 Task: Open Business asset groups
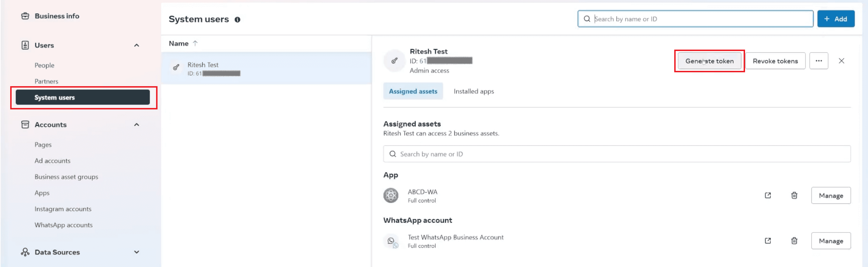coord(66,177)
